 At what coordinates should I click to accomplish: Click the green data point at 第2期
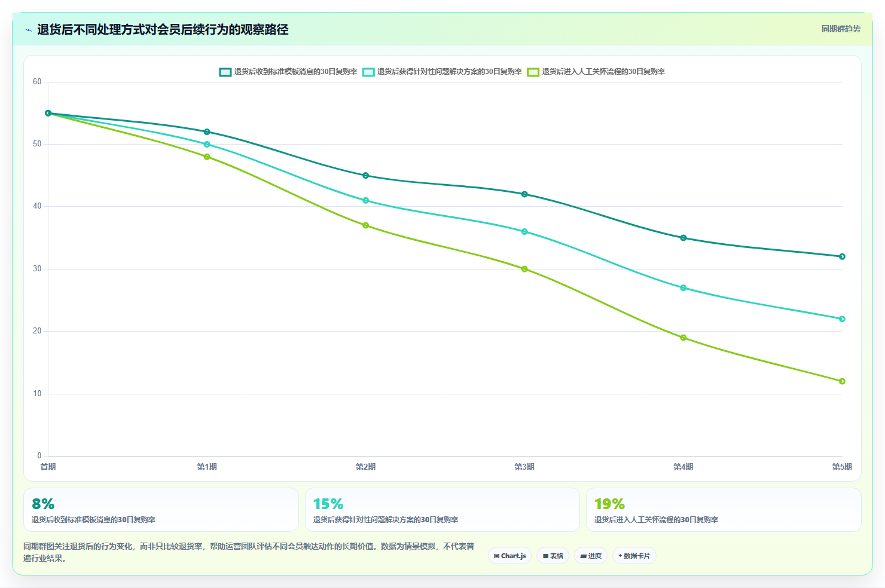click(x=366, y=225)
